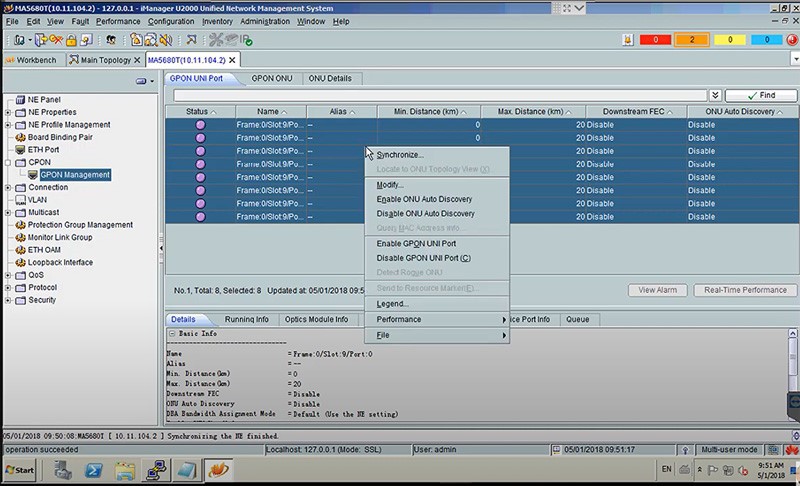Screen dimensions: 800x486
Task: Click the orange major alarm counter showing 2
Action: [692, 40]
